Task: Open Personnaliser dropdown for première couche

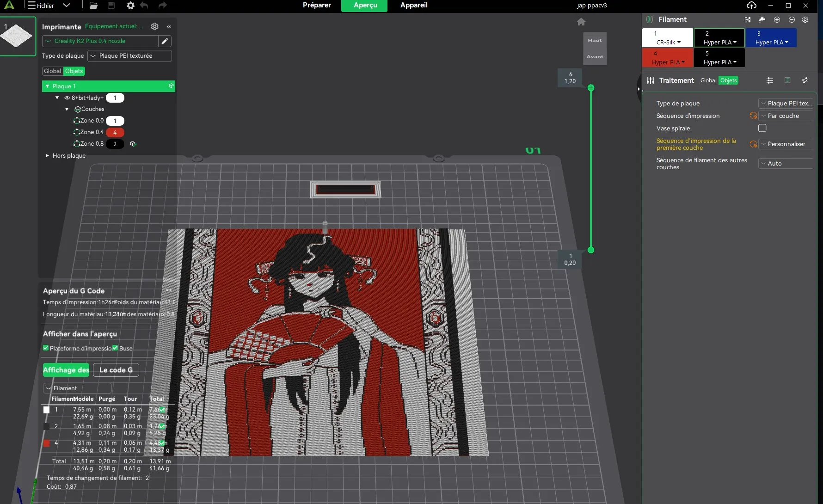Action: pyautogui.click(x=786, y=144)
